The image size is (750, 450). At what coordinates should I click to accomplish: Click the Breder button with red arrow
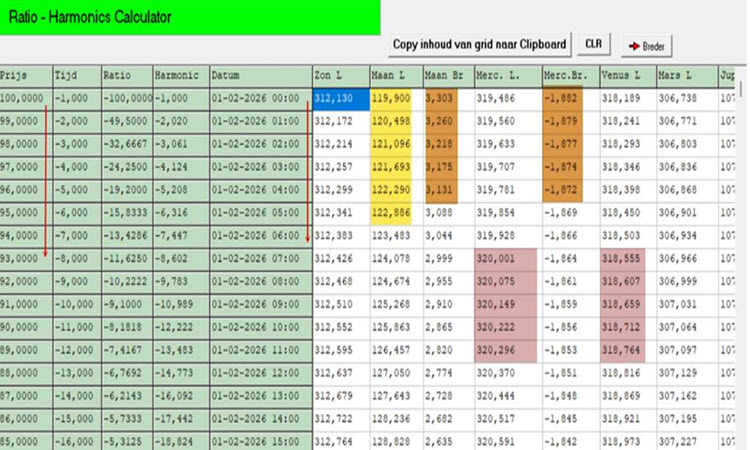pos(647,46)
